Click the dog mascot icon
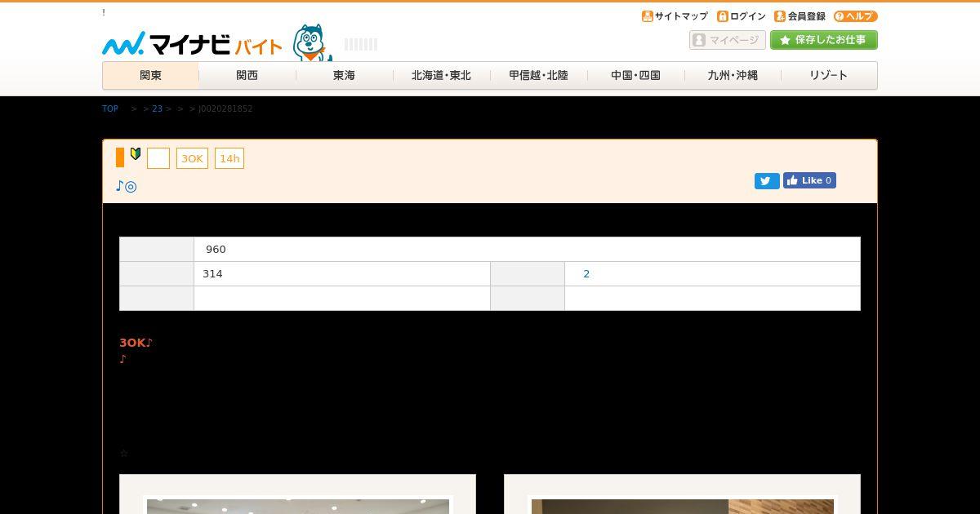Viewport: 980px width, 514px height. 312,42
